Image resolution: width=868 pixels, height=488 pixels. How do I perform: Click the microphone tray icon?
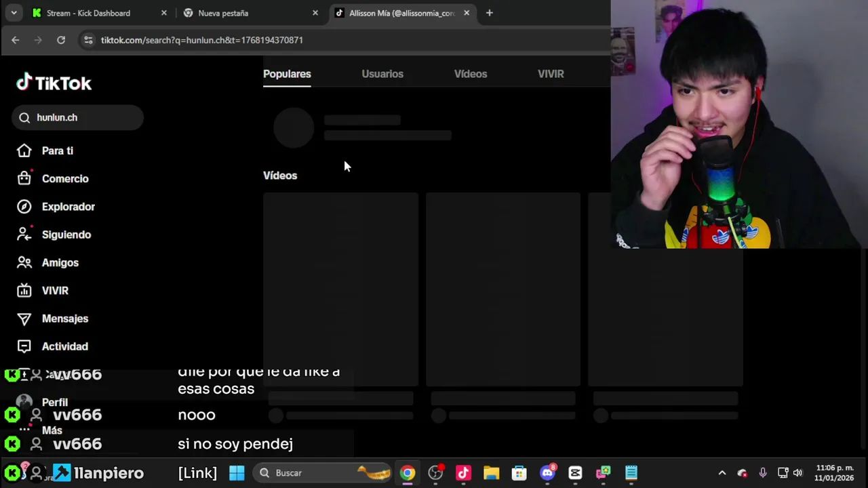pyautogui.click(x=763, y=473)
